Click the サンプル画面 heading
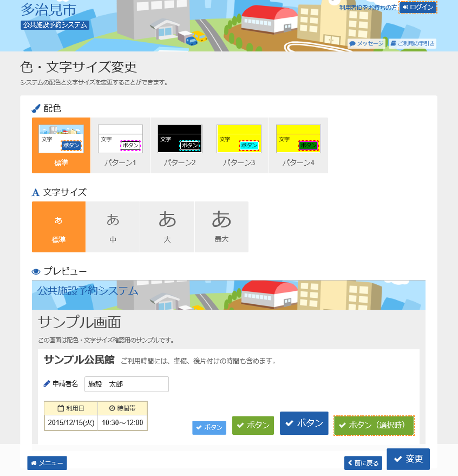458x476 pixels. click(80, 322)
